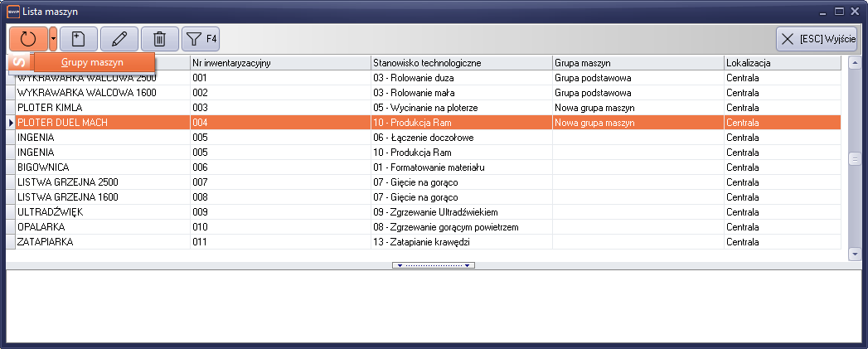
Task: Click the add new machine icon
Action: click(78, 38)
